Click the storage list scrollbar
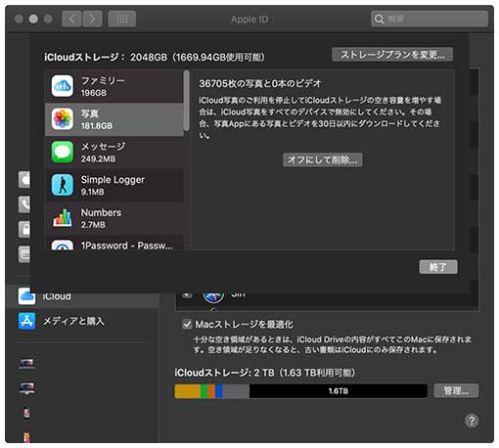The height and width of the screenshot is (448, 499). coord(187,101)
